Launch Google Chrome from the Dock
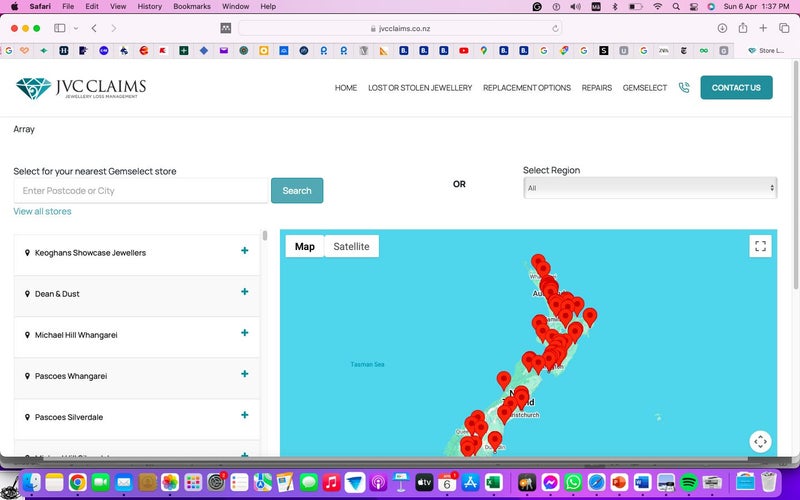The width and height of the screenshot is (800, 500). click(x=78, y=482)
